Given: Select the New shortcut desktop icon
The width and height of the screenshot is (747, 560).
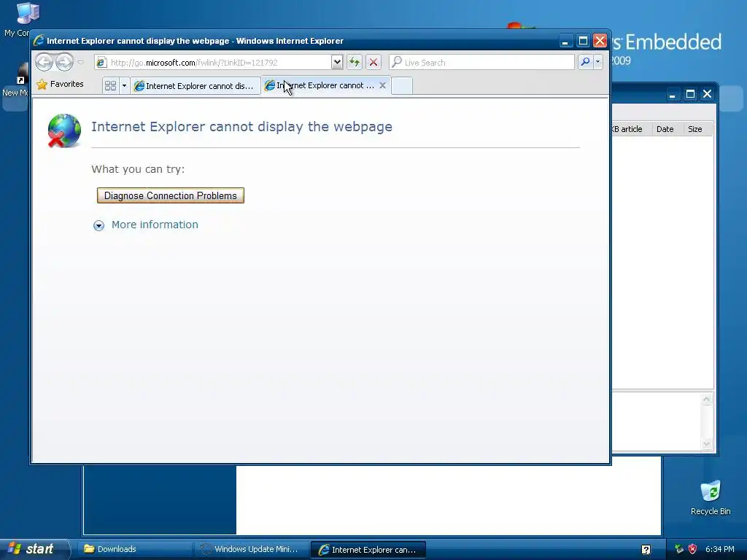Looking at the screenshot, I should (x=16, y=80).
